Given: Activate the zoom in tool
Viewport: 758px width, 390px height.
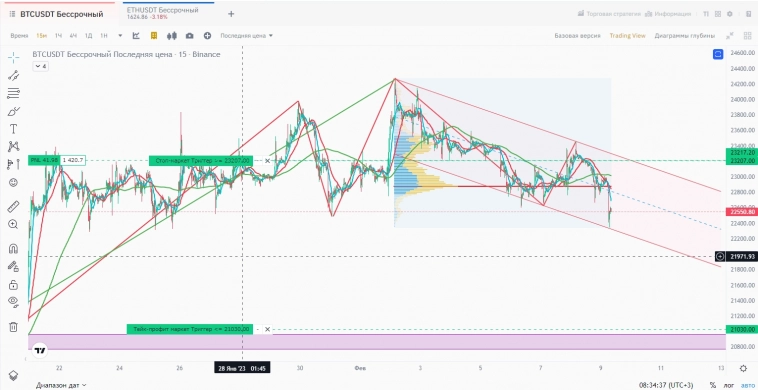Looking at the screenshot, I should point(14,224).
